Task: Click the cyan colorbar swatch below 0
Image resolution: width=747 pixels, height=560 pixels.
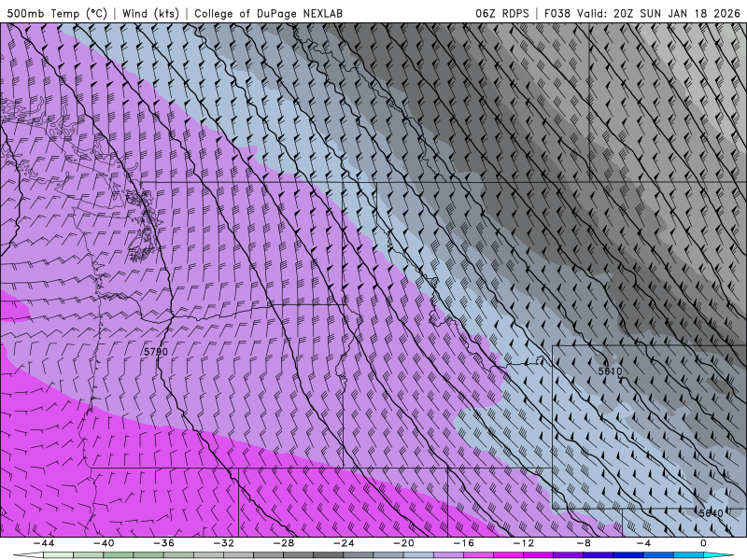Action: click(718, 555)
